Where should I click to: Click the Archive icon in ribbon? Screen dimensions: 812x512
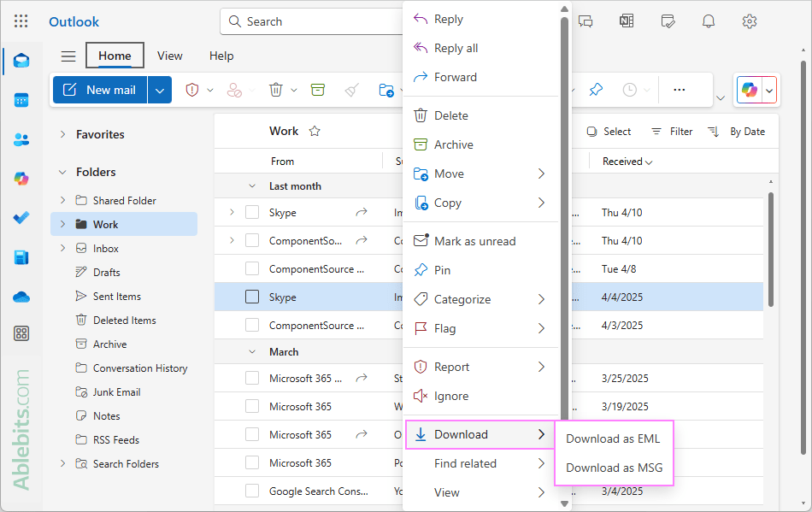[x=318, y=90]
